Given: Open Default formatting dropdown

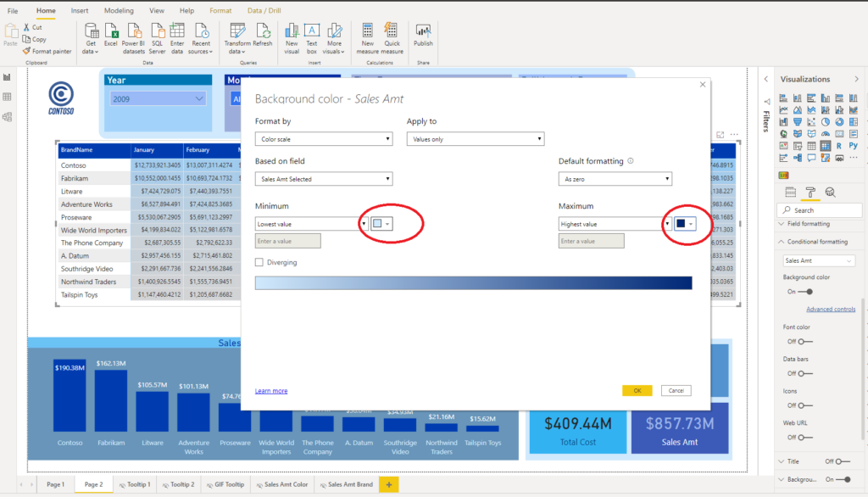Looking at the screenshot, I should tap(615, 179).
